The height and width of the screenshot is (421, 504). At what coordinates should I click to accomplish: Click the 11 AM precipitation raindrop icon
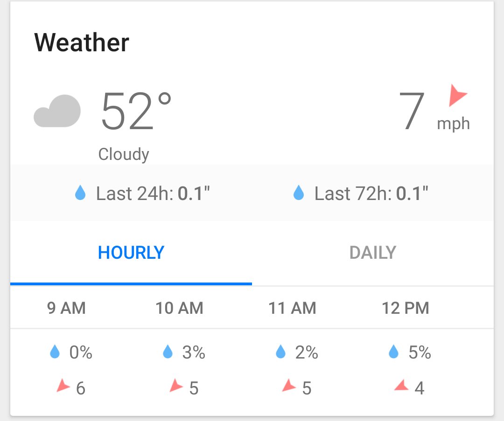(280, 352)
